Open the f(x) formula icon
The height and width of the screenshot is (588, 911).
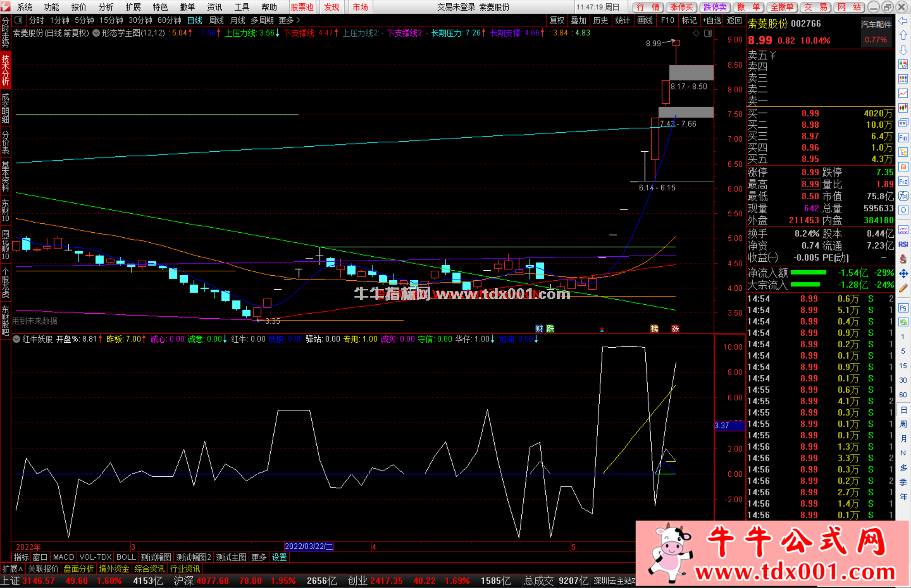tap(903, 196)
